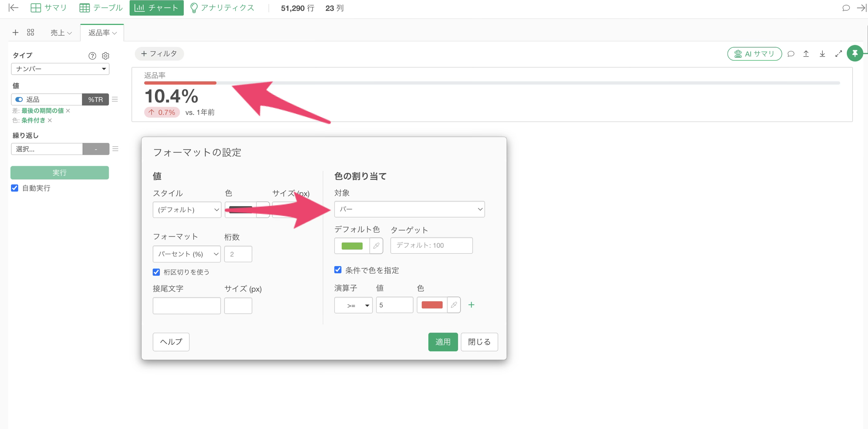Toggle the 自動実行 checkbox
The image size is (868, 429).
[x=14, y=188]
